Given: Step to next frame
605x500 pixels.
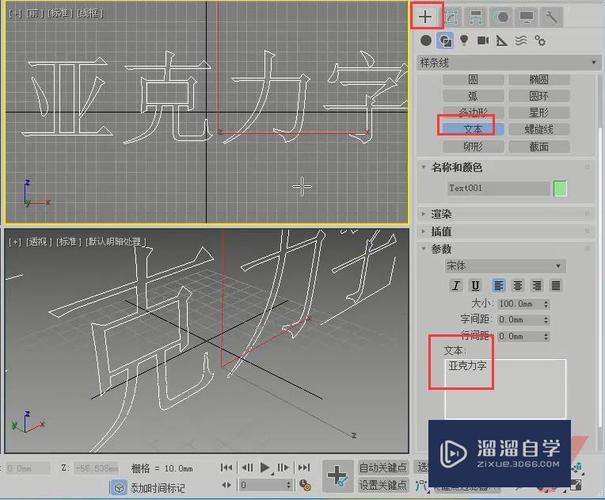Looking at the screenshot, I should (283, 468).
